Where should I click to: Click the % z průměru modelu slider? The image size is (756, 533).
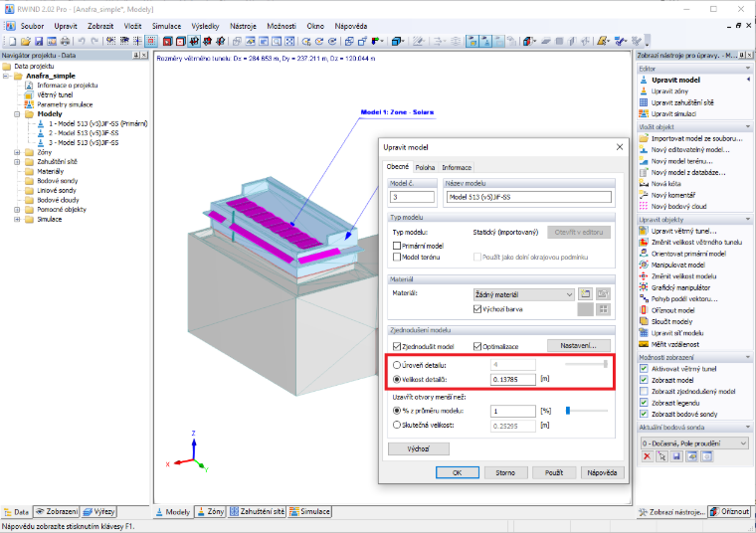coord(587,411)
